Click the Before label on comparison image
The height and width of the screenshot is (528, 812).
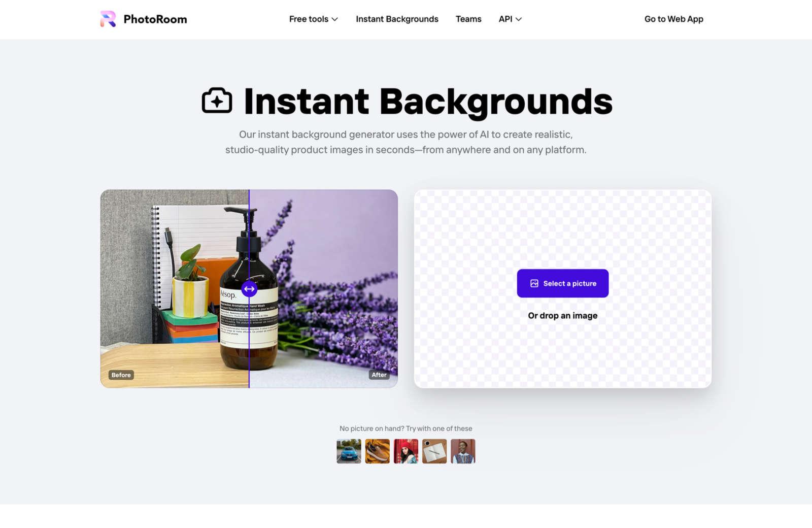click(121, 375)
